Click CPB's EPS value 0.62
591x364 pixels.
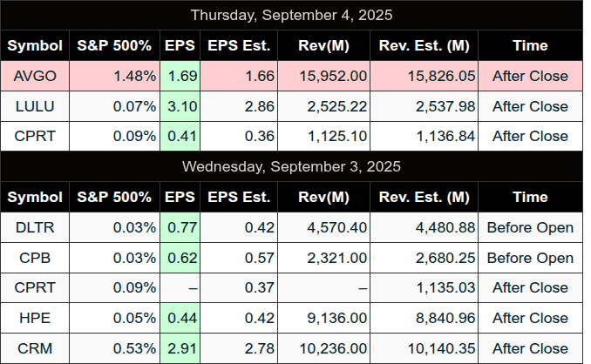coord(180,259)
